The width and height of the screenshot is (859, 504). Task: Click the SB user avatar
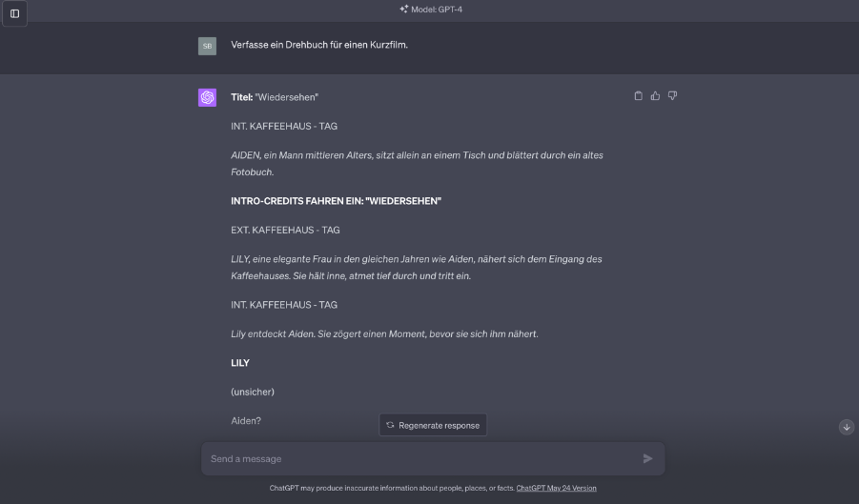click(207, 45)
